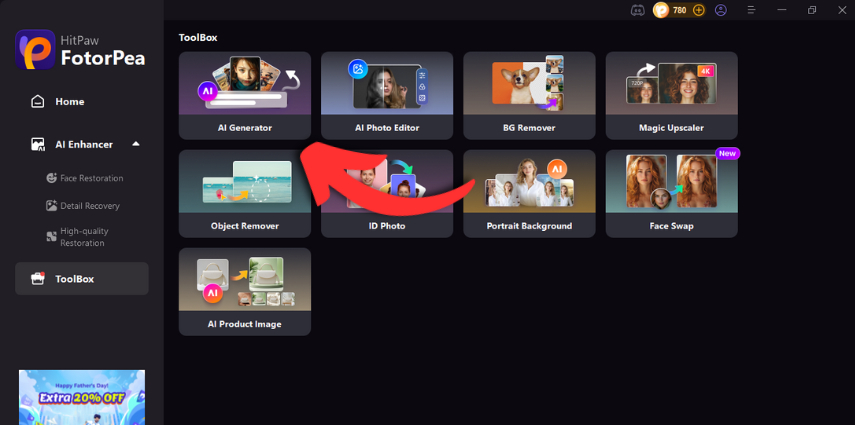
Task: Open the AI Product Image card
Action: pos(245,292)
